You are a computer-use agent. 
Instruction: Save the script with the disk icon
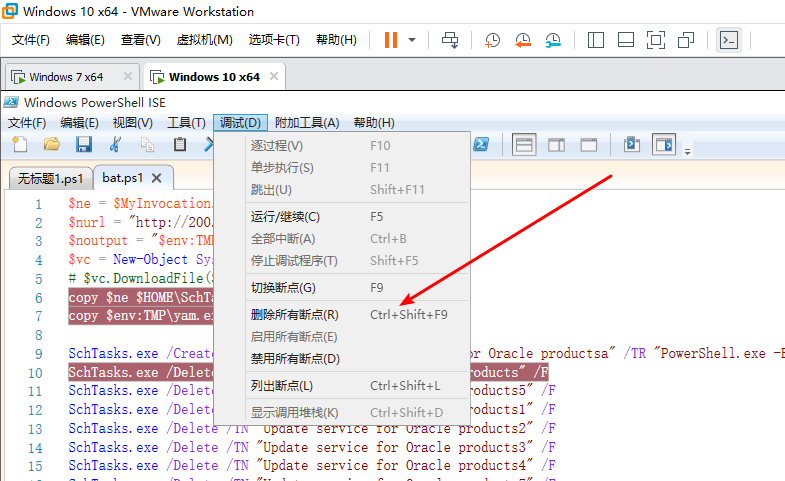pos(84,145)
